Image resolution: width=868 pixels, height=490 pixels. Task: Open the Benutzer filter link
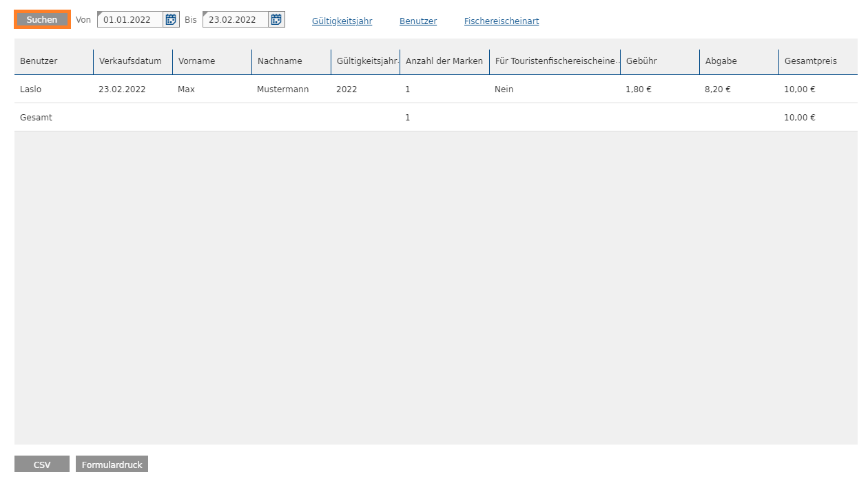pos(417,21)
